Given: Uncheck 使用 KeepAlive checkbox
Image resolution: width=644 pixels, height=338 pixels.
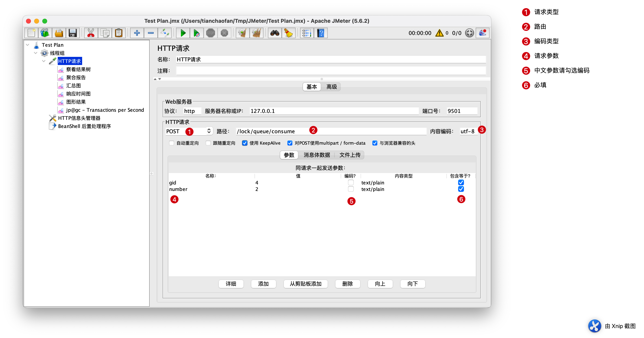Looking at the screenshot, I should point(245,143).
